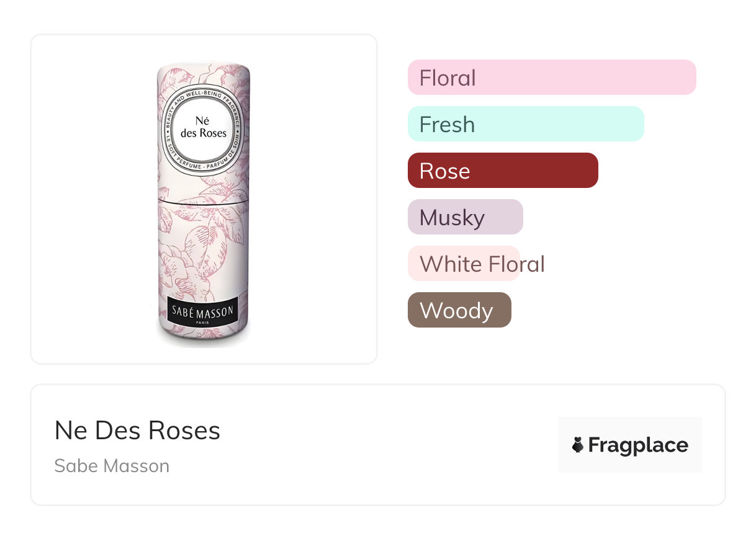Select the Floral accord bar
The image size is (756, 536).
pos(551,78)
